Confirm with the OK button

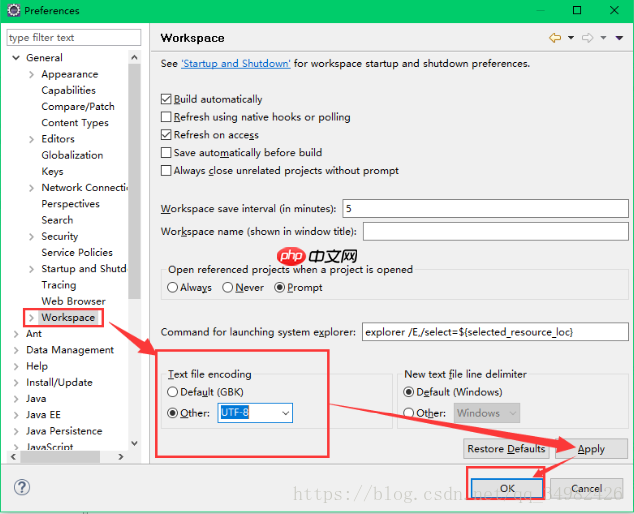(507, 489)
